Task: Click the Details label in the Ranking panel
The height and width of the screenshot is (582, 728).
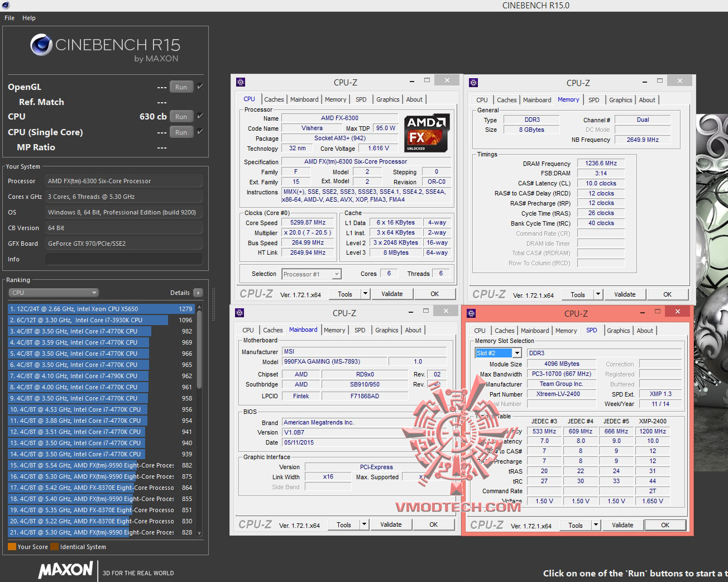Action: tap(180, 293)
